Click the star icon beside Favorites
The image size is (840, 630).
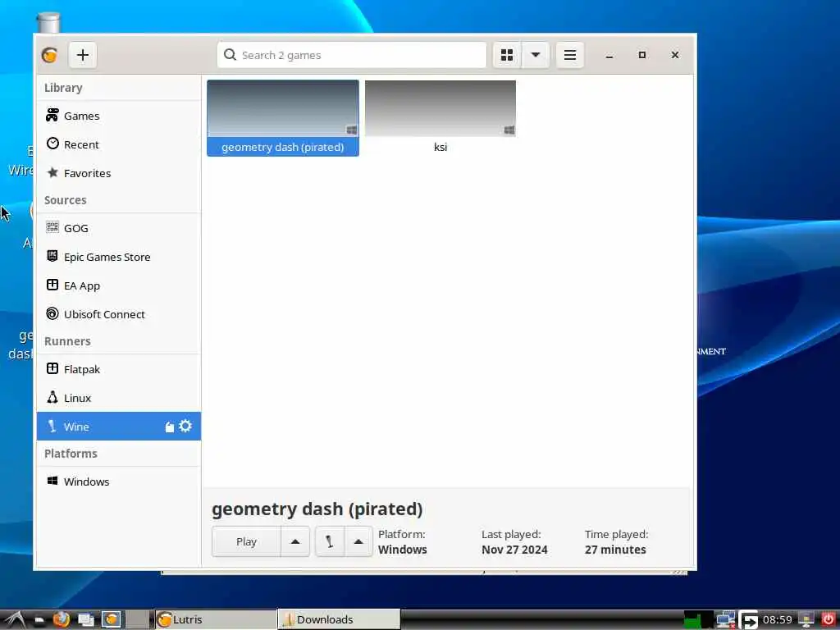(52, 172)
